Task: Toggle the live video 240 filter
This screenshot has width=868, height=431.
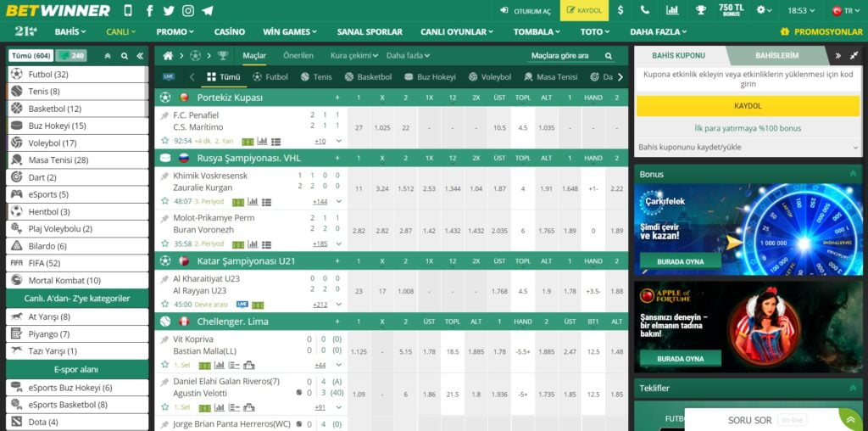Action: click(x=70, y=56)
